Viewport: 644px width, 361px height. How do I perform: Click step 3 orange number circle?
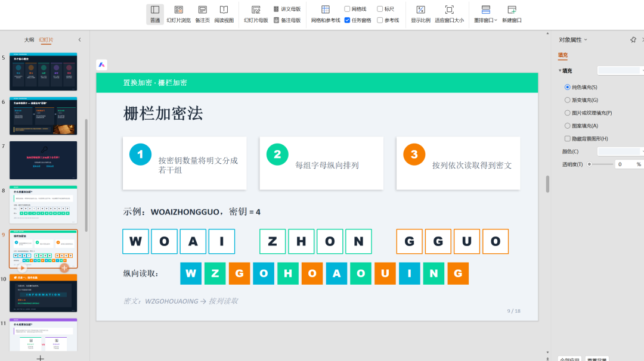coord(414,155)
